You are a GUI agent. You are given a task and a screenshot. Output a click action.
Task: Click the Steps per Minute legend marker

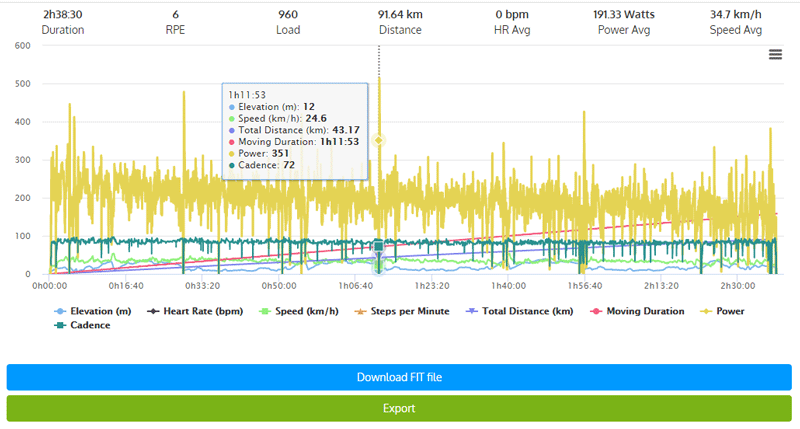pyautogui.click(x=361, y=311)
